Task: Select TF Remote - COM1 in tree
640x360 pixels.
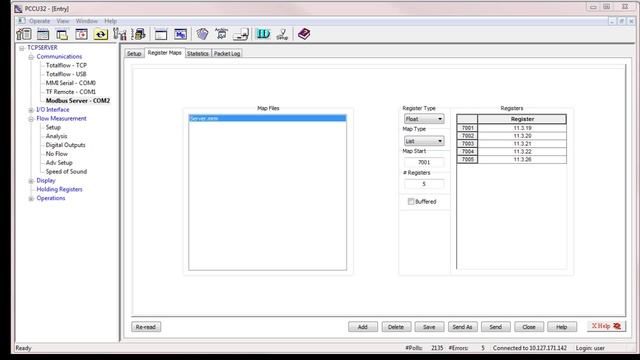Action: point(71,92)
